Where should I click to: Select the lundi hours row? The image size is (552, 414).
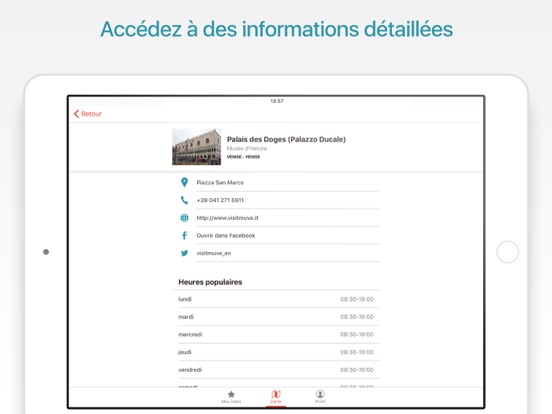(276, 299)
